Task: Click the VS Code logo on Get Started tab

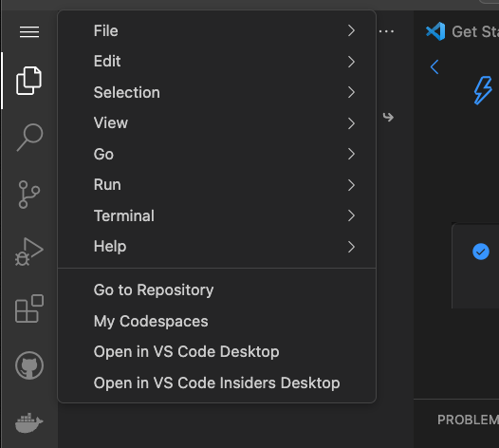Action: (x=435, y=31)
